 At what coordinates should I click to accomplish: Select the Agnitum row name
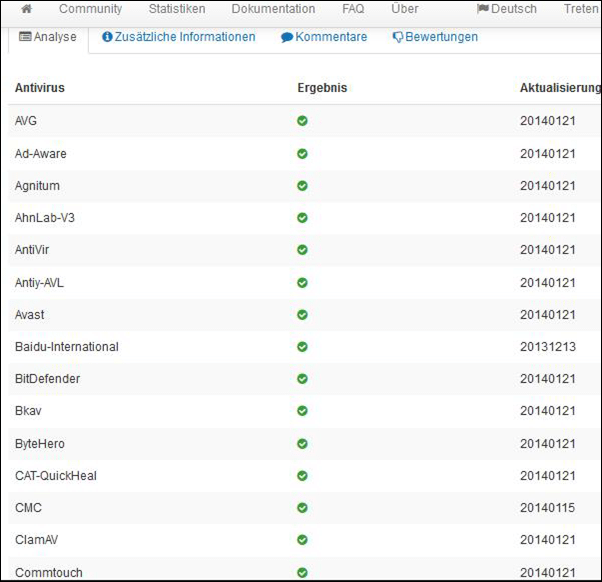click(37, 186)
